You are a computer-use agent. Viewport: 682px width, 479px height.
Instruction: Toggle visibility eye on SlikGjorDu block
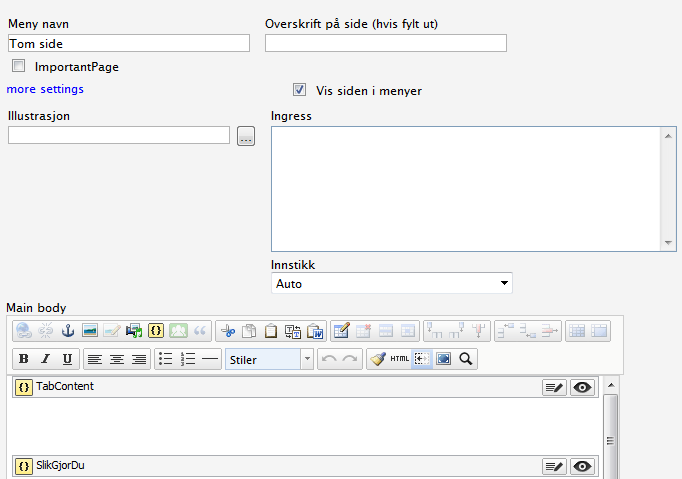(582, 466)
